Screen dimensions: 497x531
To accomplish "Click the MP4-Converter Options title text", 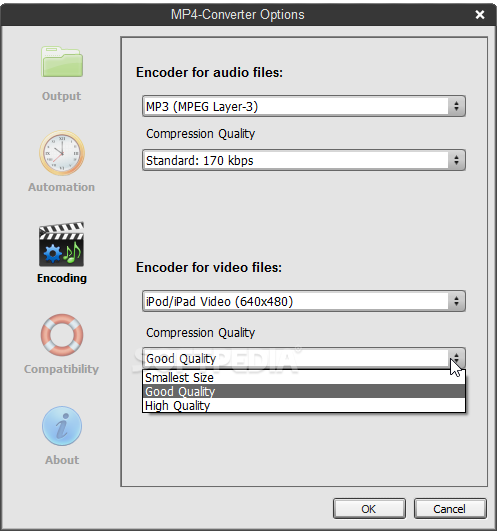I will tap(238, 15).
